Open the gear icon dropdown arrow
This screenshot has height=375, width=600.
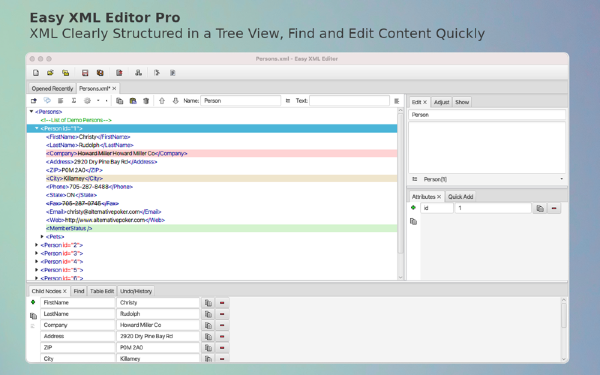(x=98, y=101)
